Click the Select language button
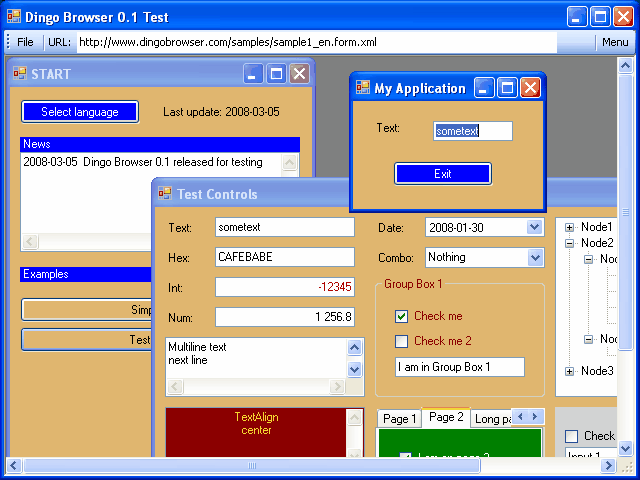The width and height of the screenshot is (640, 480). click(80, 112)
